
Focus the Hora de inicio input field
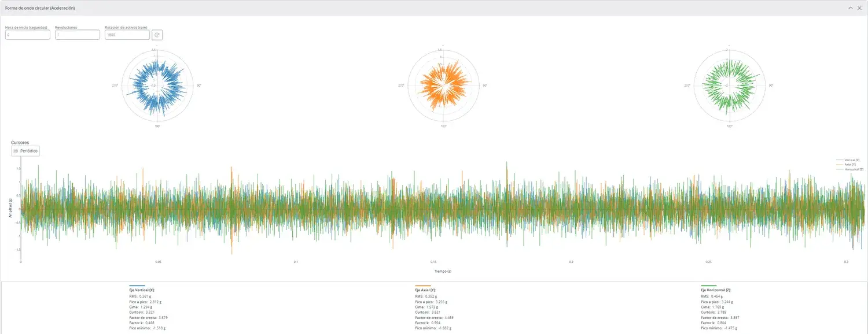coord(28,35)
